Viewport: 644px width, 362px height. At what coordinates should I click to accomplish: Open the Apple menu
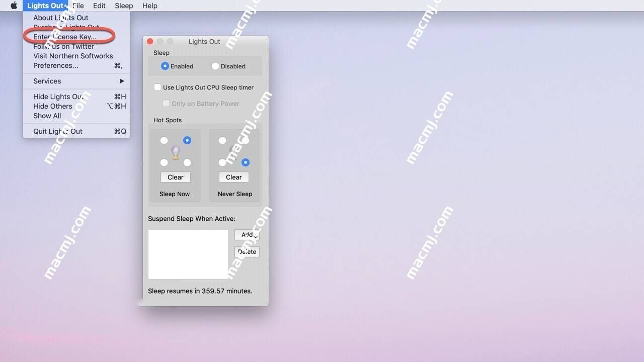(x=14, y=6)
